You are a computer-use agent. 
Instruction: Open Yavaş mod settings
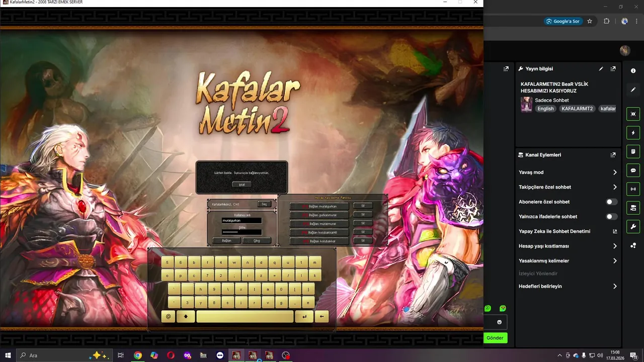(568, 172)
